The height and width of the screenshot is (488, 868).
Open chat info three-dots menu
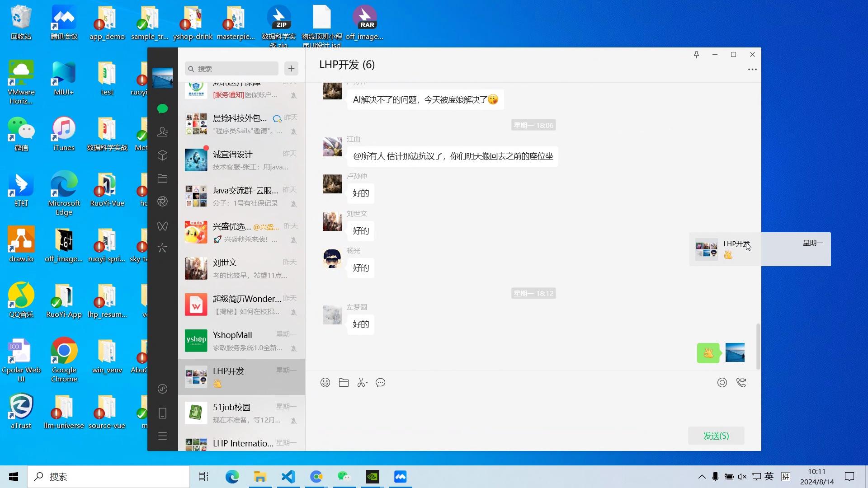click(752, 70)
